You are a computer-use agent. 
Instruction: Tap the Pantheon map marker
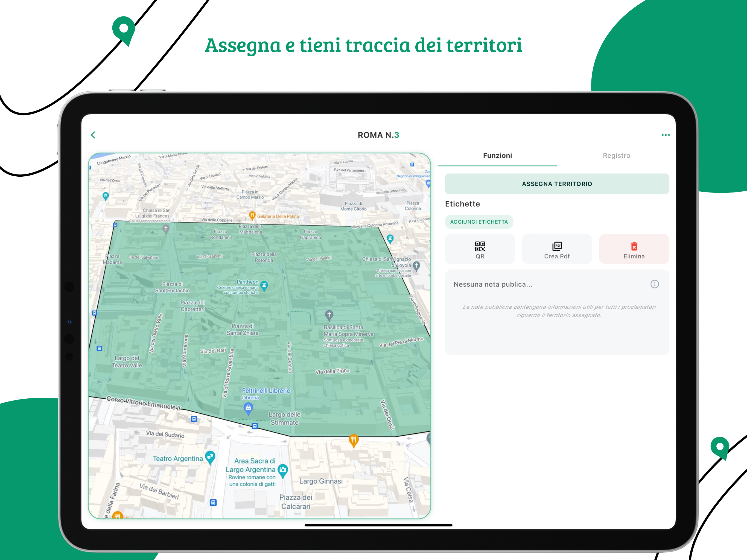point(264,285)
